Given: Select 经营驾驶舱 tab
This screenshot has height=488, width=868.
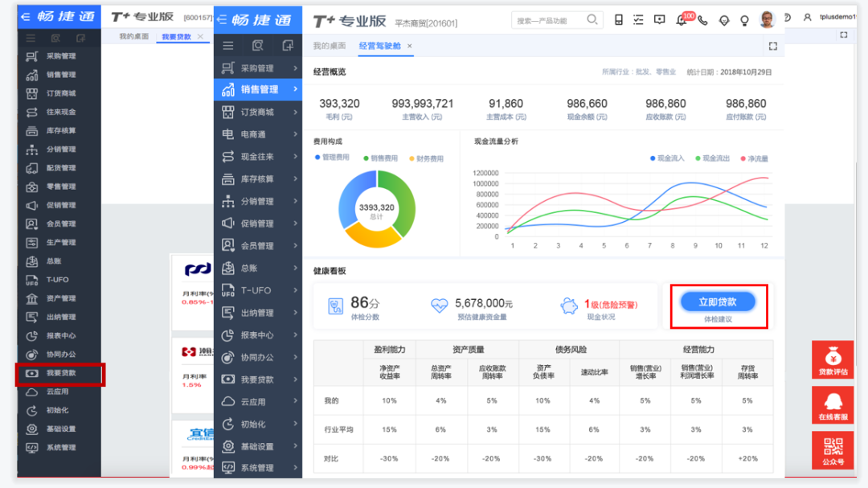Looking at the screenshot, I should 379,46.
